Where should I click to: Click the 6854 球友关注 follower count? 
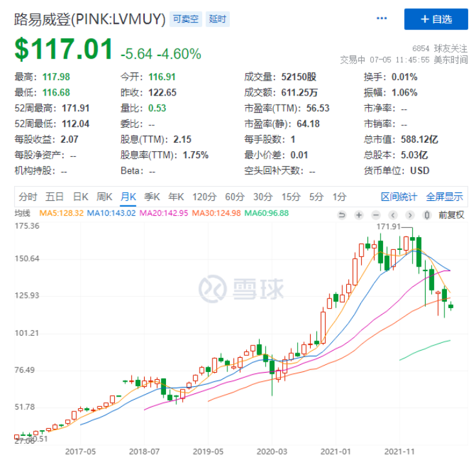(440, 48)
